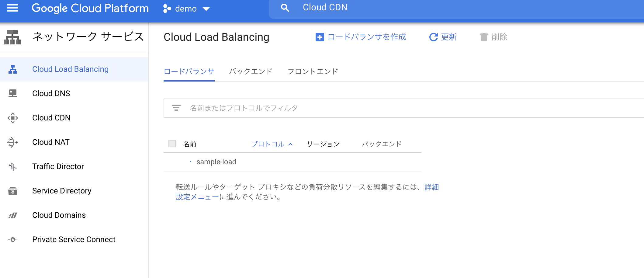
Task: Sort by 名前 column header
Action: [x=190, y=144]
